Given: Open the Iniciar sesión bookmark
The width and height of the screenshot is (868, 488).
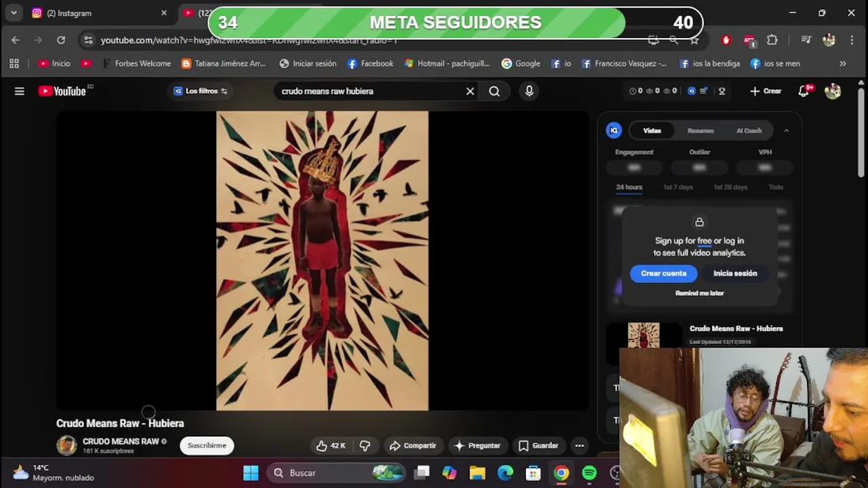Looking at the screenshot, I should coord(308,63).
